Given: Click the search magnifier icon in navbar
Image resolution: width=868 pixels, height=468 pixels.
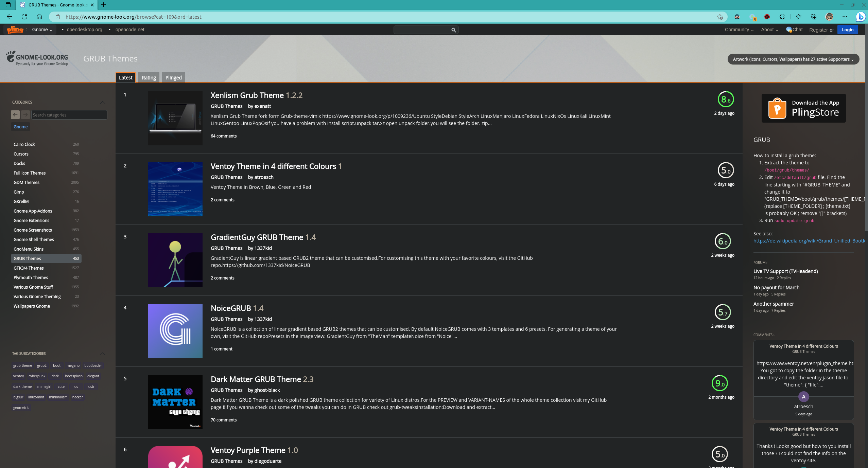Looking at the screenshot, I should [x=453, y=29].
